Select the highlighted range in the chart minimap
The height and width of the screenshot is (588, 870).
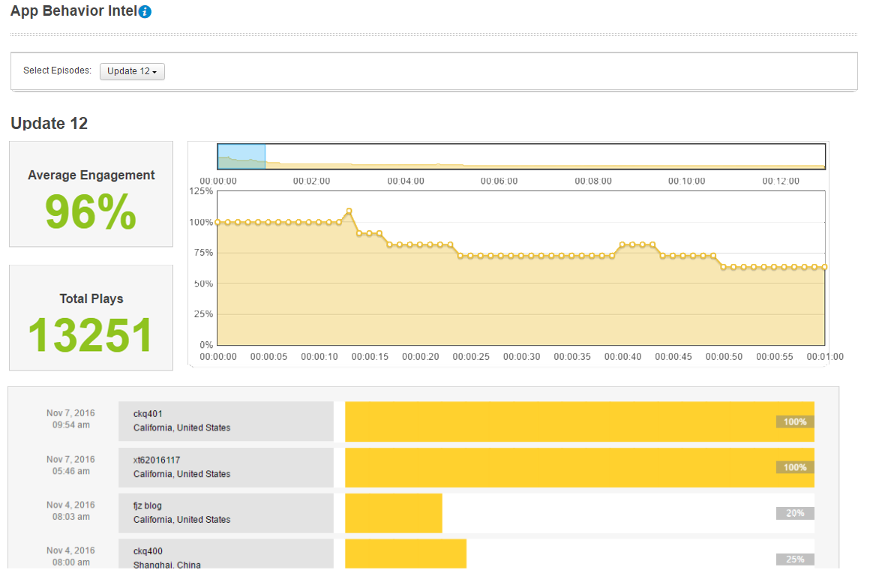241,156
